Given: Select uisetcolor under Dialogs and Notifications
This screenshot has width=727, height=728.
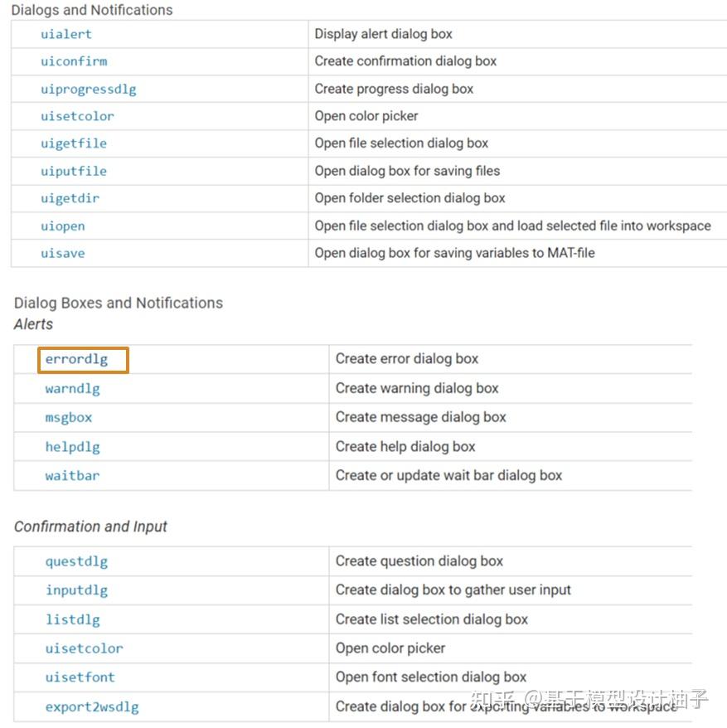Looking at the screenshot, I should tap(77, 116).
